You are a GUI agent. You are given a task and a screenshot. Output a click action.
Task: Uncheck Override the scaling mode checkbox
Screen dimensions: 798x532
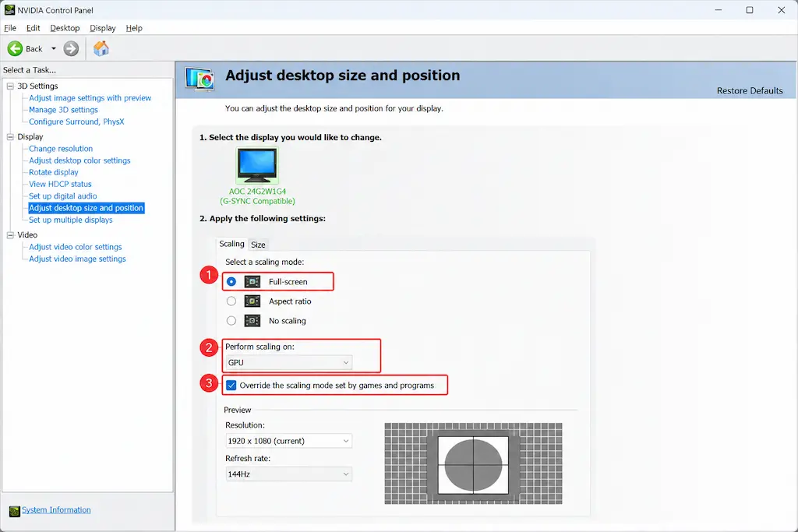tap(231, 386)
